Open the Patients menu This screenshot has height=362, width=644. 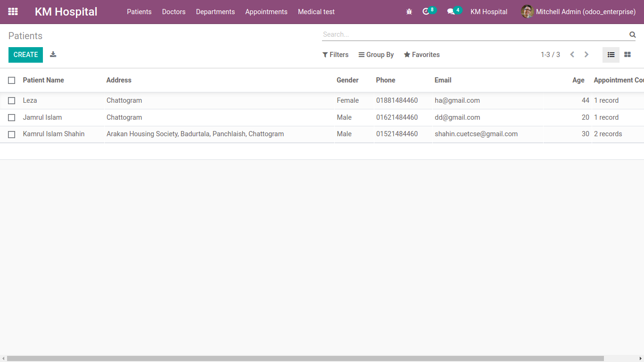(x=139, y=12)
